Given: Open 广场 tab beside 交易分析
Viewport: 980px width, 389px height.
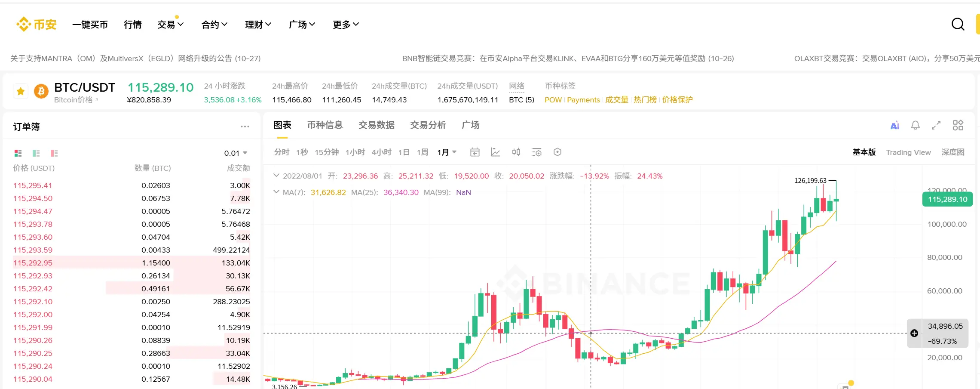Looking at the screenshot, I should (471, 125).
